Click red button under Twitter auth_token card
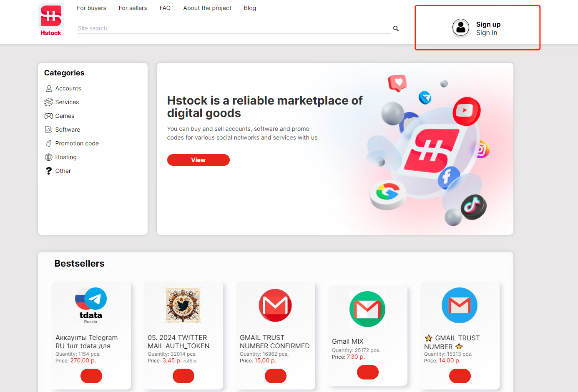The width and height of the screenshot is (578, 392). click(183, 376)
